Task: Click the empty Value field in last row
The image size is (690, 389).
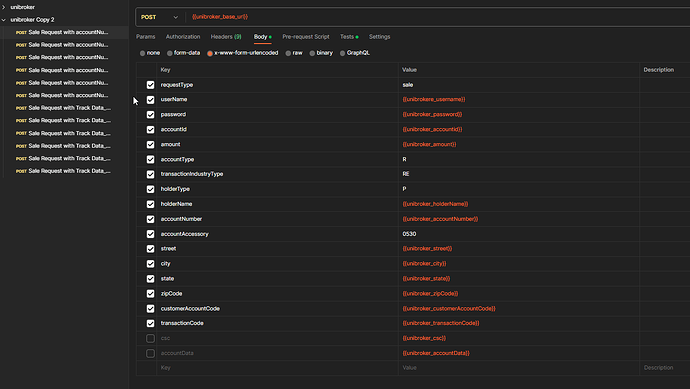Action: 519,368
